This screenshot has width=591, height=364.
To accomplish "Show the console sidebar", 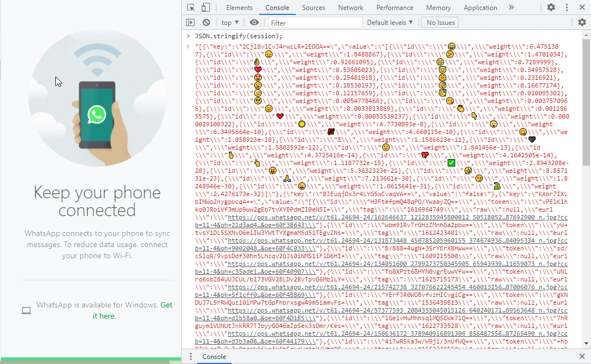I will [x=191, y=23].
